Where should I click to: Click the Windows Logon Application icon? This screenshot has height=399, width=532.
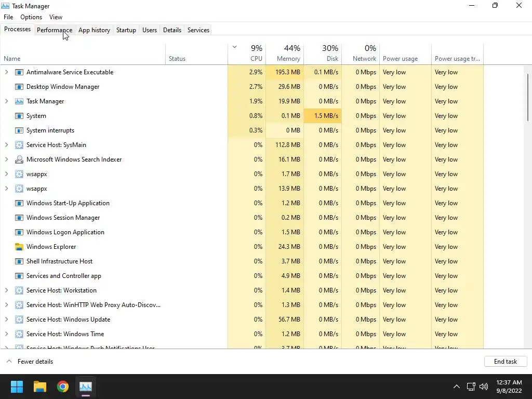(19, 232)
